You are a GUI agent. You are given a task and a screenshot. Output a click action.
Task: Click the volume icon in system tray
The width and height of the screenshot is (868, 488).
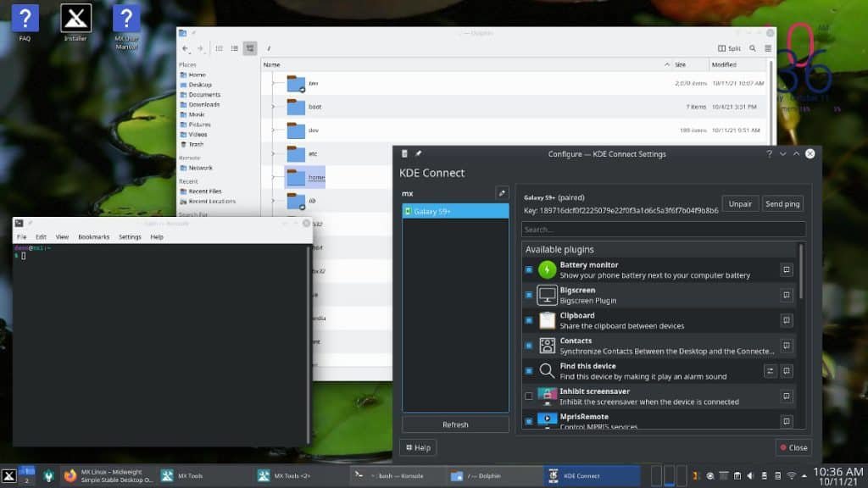coord(751,476)
